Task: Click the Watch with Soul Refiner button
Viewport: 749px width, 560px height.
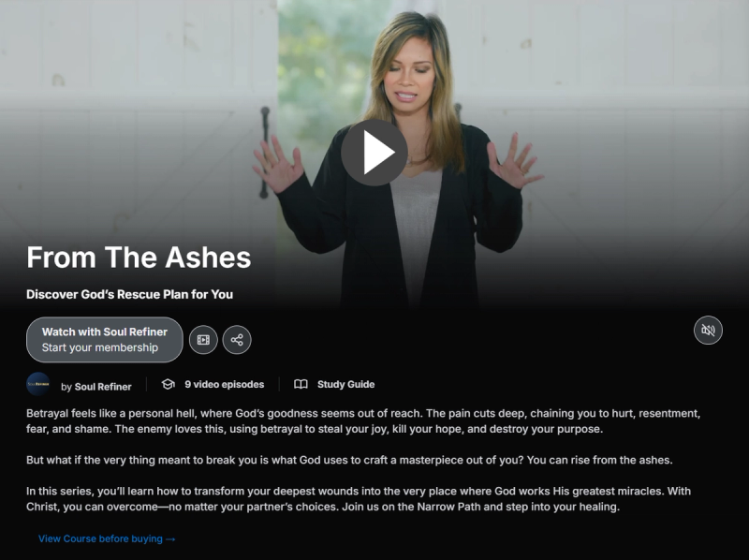Action: [x=105, y=340]
